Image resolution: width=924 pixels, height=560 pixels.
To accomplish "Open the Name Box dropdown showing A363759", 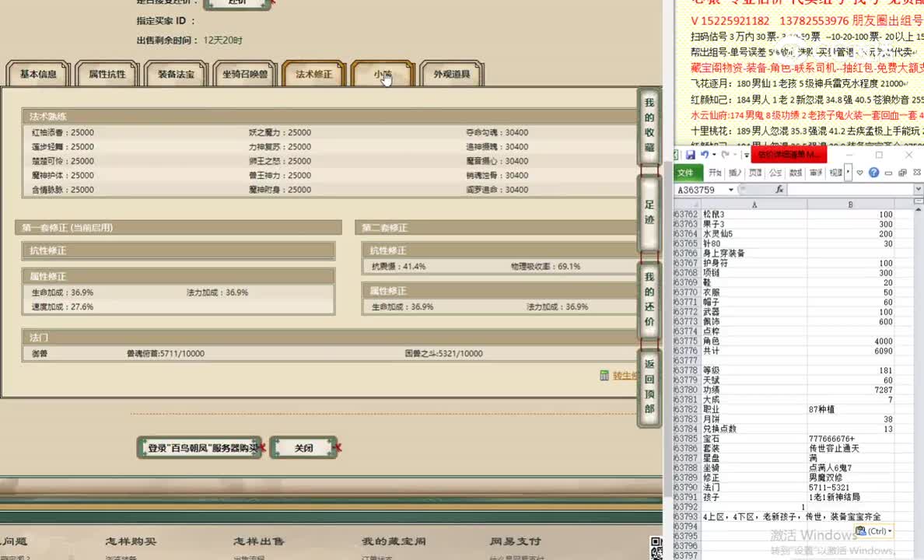I will point(730,189).
